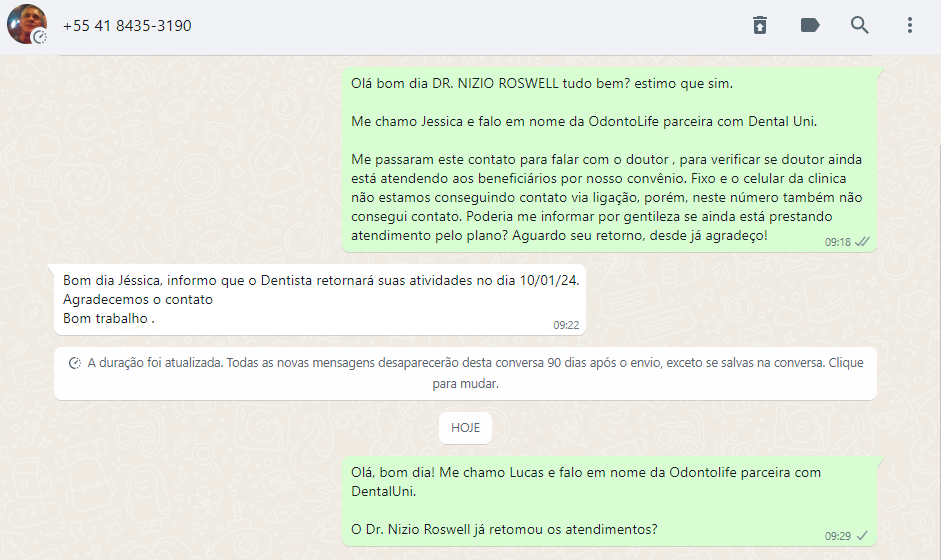
Task: Click the 09:22 timestamp on received message
Action: [x=566, y=325]
